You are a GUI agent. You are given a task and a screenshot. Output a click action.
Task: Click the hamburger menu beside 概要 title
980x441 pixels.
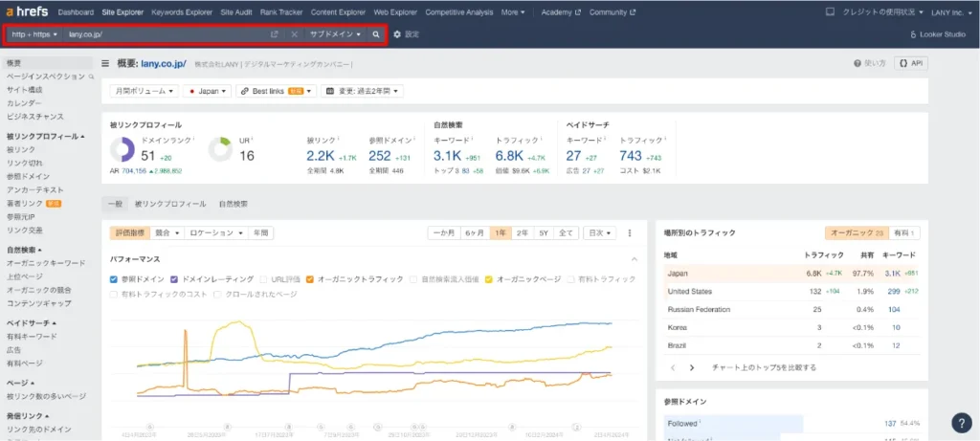(x=105, y=63)
